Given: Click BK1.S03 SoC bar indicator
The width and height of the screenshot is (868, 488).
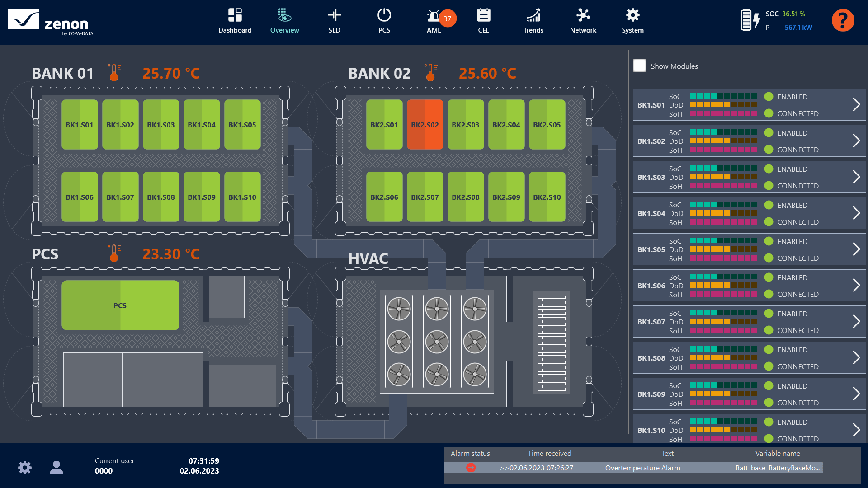Looking at the screenshot, I should click(x=723, y=168).
